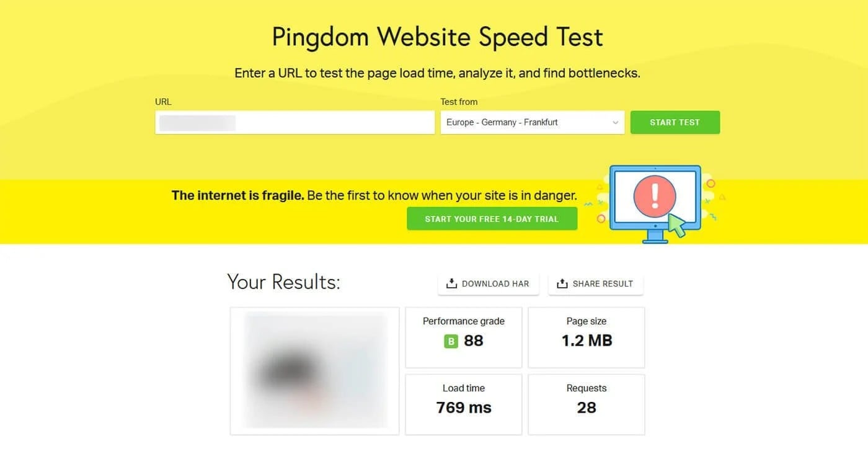Click the Your Results heading
The image size is (868, 459).
[x=283, y=282]
